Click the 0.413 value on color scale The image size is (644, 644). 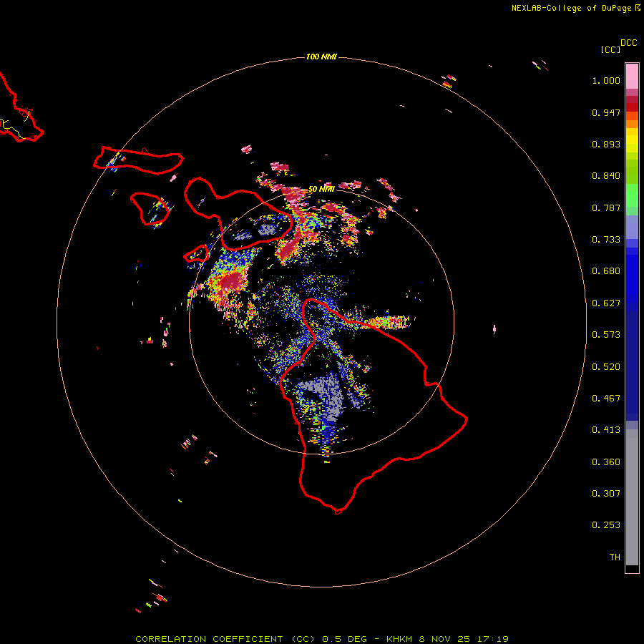[606, 430]
